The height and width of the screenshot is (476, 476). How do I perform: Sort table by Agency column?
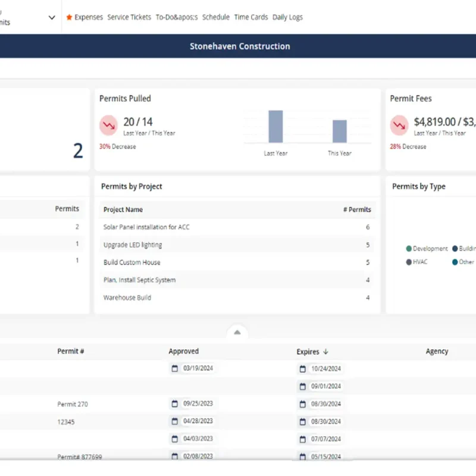(437, 351)
